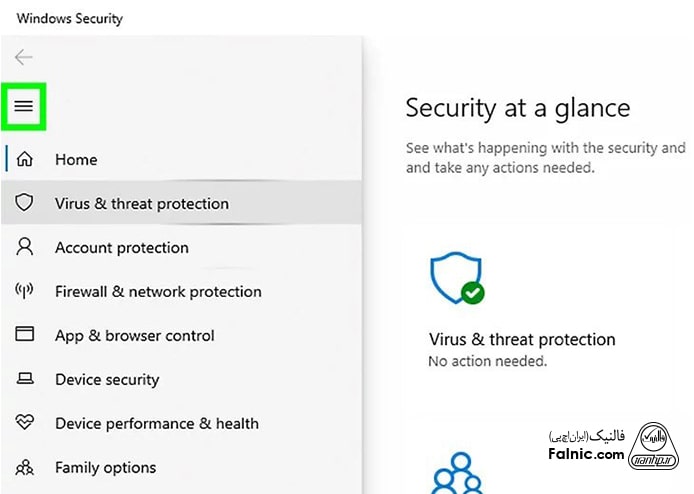The image size is (694, 494).
Task: Click the back arrow icon
Action: (x=24, y=57)
